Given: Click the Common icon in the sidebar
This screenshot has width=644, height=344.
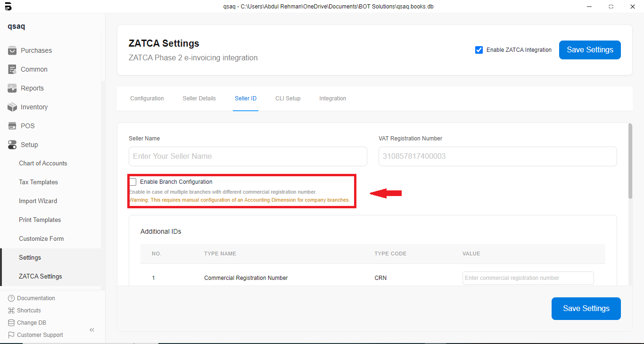Looking at the screenshot, I should point(12,69).
